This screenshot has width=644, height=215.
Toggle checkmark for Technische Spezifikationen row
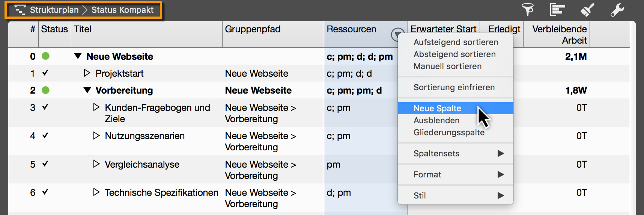click(45, 192)
